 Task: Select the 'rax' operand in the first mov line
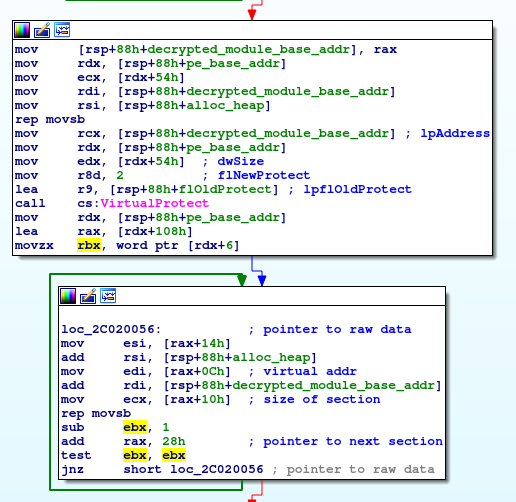pyautogui.click(x=385, y=49)
